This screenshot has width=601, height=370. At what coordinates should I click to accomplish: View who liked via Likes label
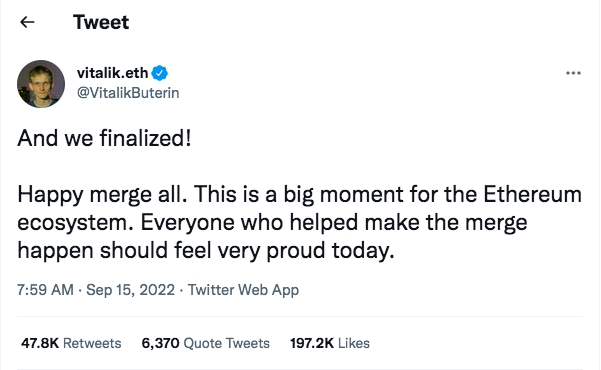coord(354,343)
